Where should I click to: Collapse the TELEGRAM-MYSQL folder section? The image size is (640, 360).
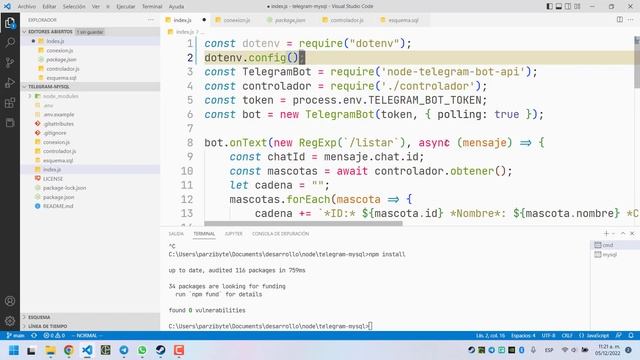click(48, 87)
